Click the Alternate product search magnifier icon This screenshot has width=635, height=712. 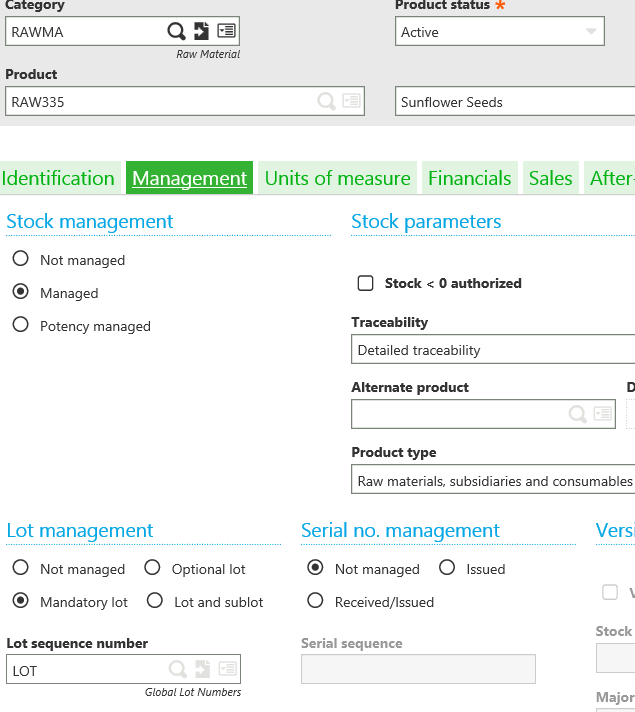point(577,414)
